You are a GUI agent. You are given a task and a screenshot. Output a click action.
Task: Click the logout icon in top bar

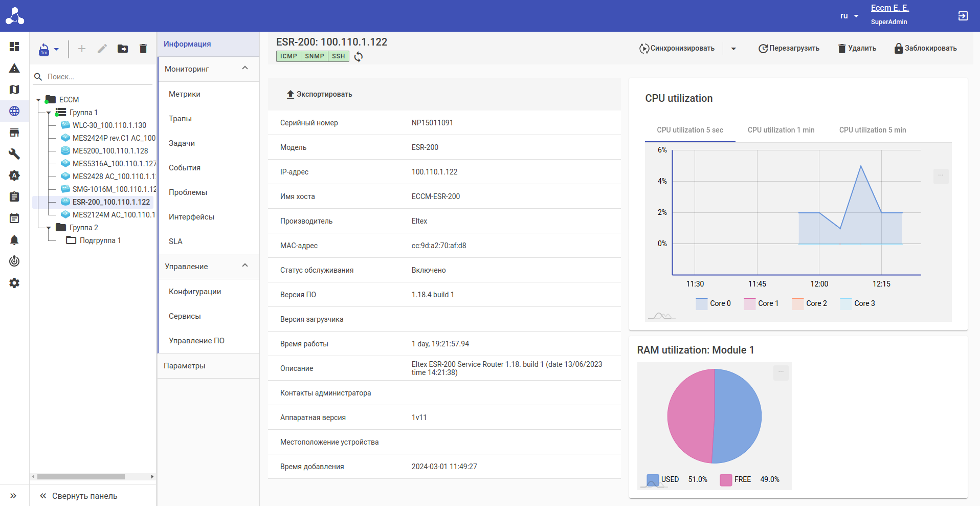963,16
